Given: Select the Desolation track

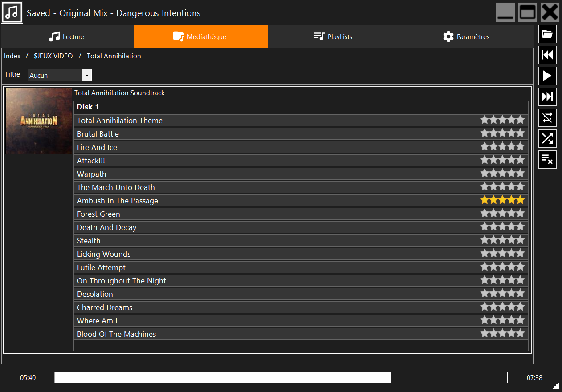Looking at the screenshot, I should pos(301,294).
